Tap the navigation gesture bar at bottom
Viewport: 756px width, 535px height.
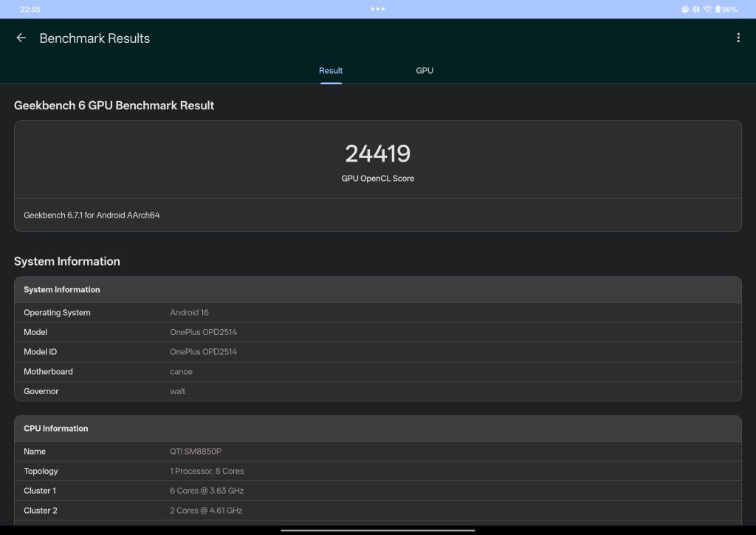pyautogui.click(x=377, y=530)
